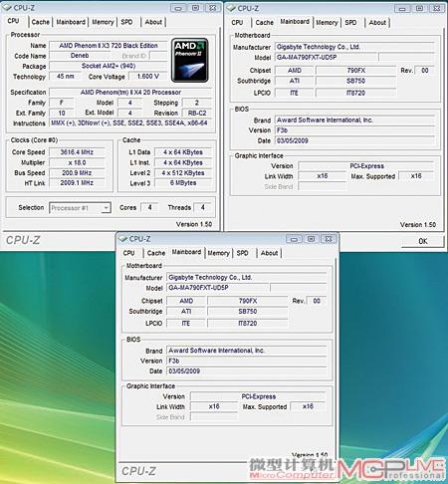
Task: Select CPU tab in top-left CPU-Z window
Action: [13, 21]
